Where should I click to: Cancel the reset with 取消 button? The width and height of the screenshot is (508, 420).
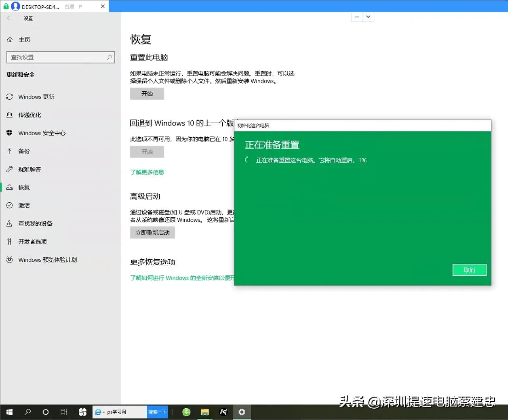(x=469, y=270)
